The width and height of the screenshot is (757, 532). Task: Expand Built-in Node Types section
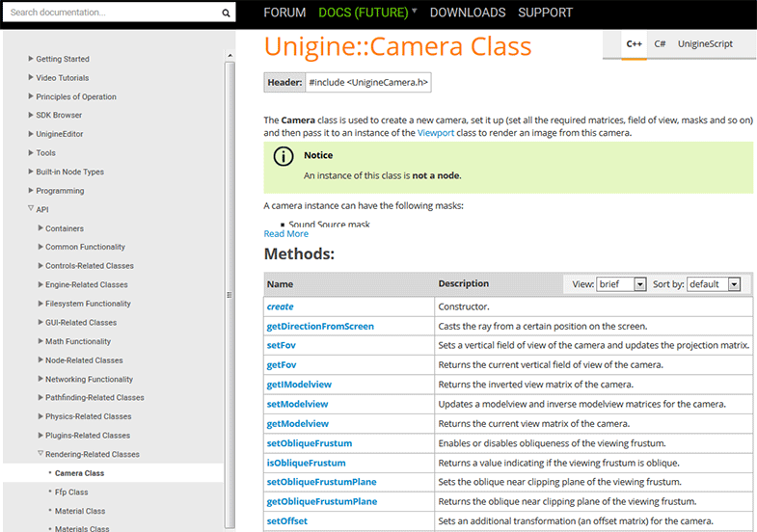[31, 172]
